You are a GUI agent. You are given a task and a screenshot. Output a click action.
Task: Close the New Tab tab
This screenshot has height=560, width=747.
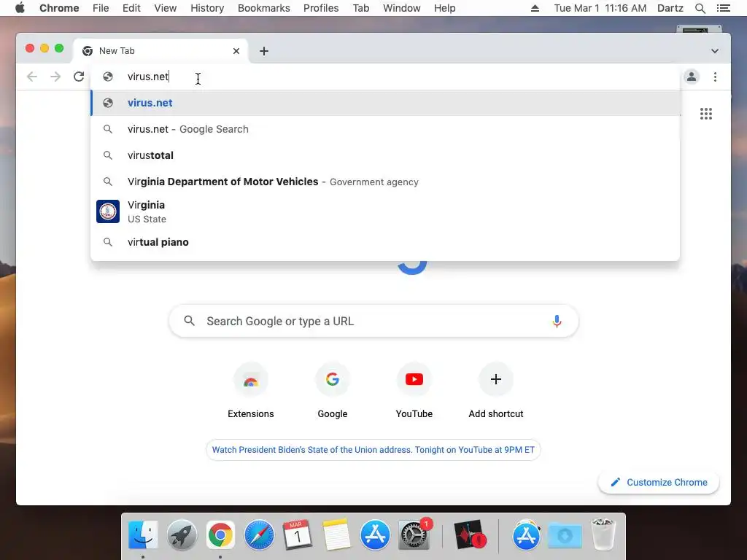point(236,51)
